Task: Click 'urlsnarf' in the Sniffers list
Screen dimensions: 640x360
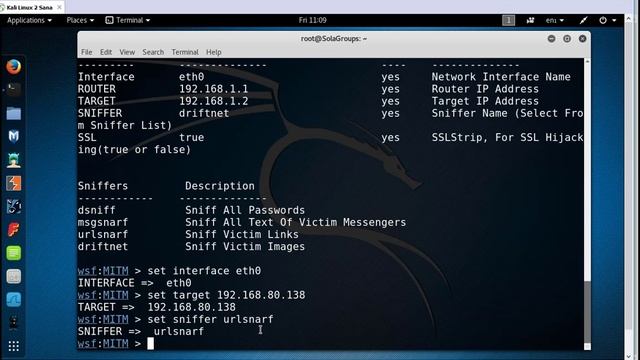Action: [x=103, y=235]
